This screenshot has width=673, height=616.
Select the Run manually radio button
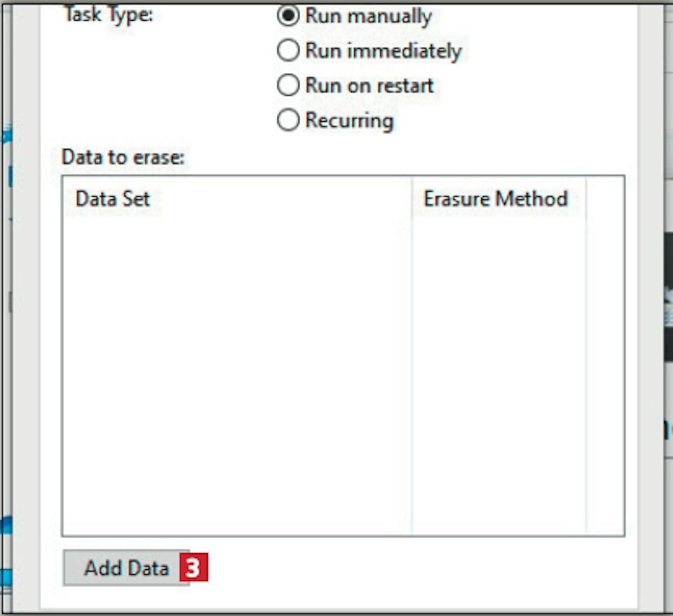tap(288, 16)
